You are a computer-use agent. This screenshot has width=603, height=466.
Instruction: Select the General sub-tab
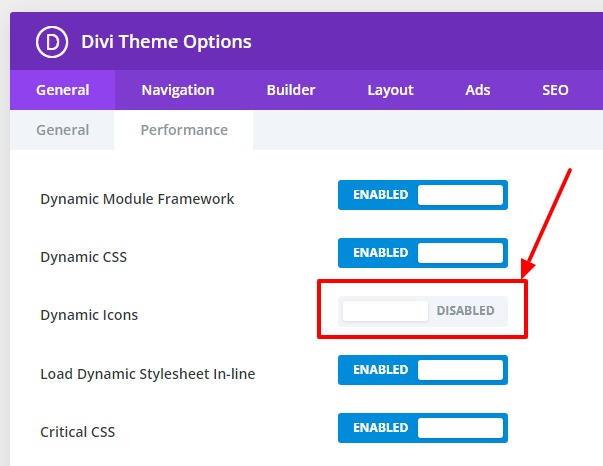pyautogui.click(x=62, y=130)
